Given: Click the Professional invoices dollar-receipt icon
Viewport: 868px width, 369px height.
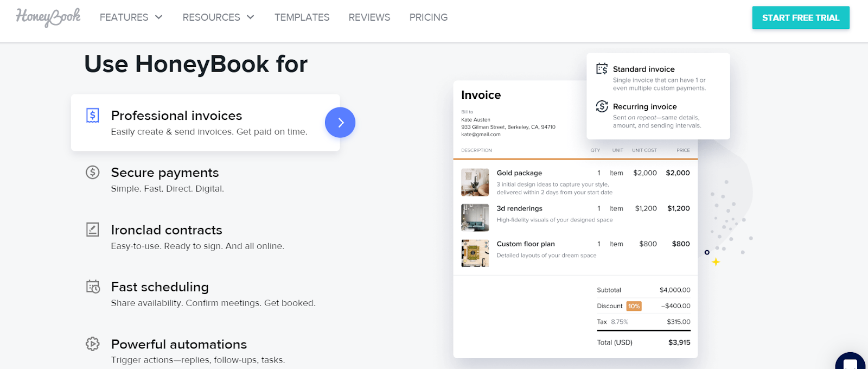Looking at the screenshot, I should [x=93, y=116].
